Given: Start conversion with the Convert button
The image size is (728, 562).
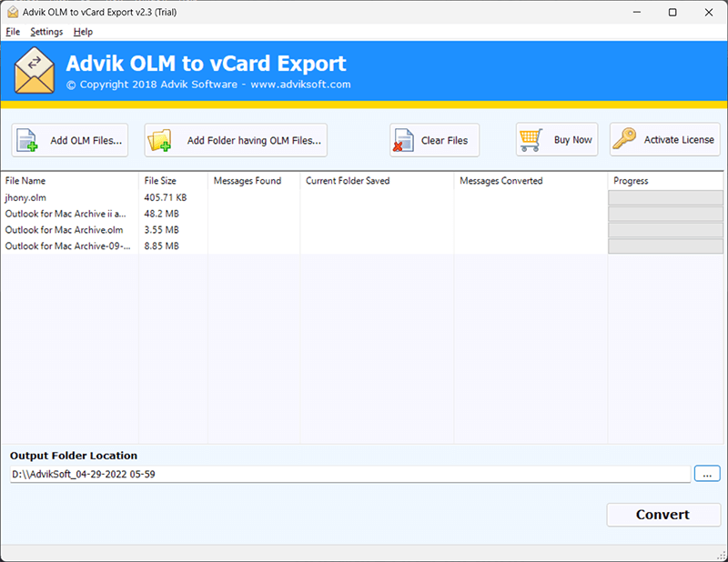Looking at the screenshot, I should (663, 515).
